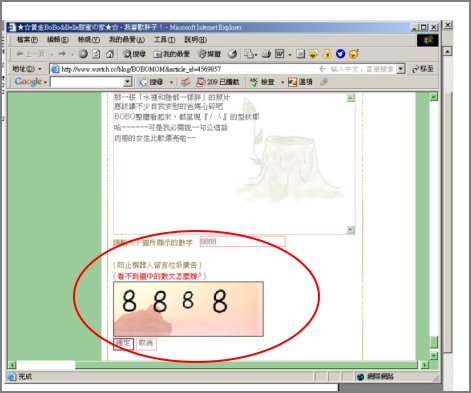Click comment box scroll down arrow
Screen dimensions: 471x393
[x=351, y=230]
